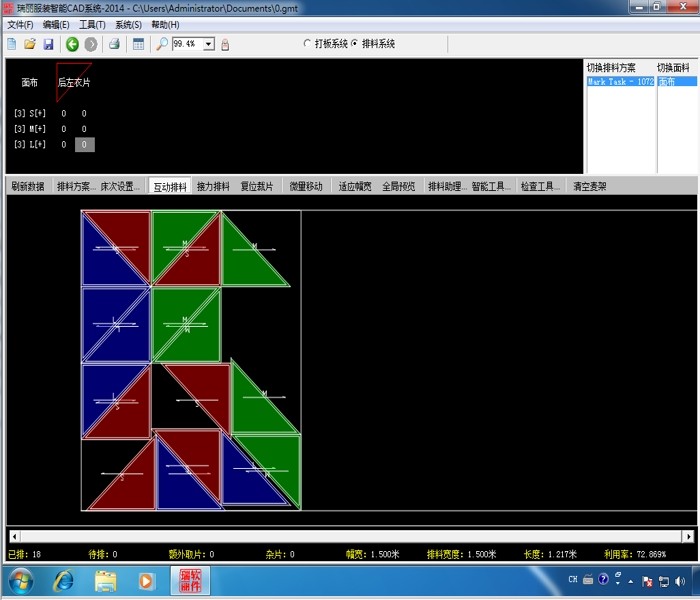Open the 帮助(H) menu
The image size is (700, 600).
coord(165,25)
